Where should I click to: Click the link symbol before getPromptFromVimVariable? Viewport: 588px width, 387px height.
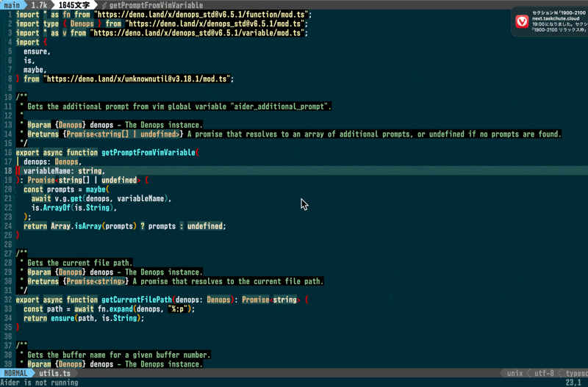[104, 5]
